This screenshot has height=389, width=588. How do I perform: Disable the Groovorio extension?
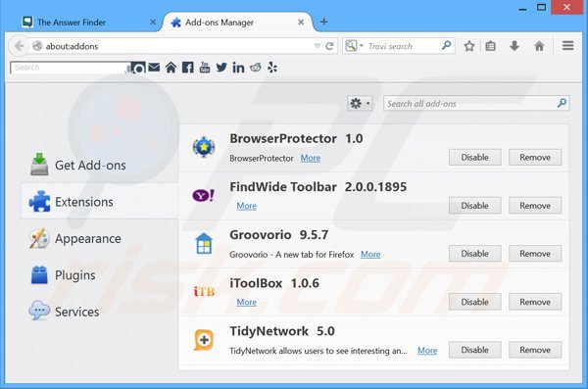(474, 254)
